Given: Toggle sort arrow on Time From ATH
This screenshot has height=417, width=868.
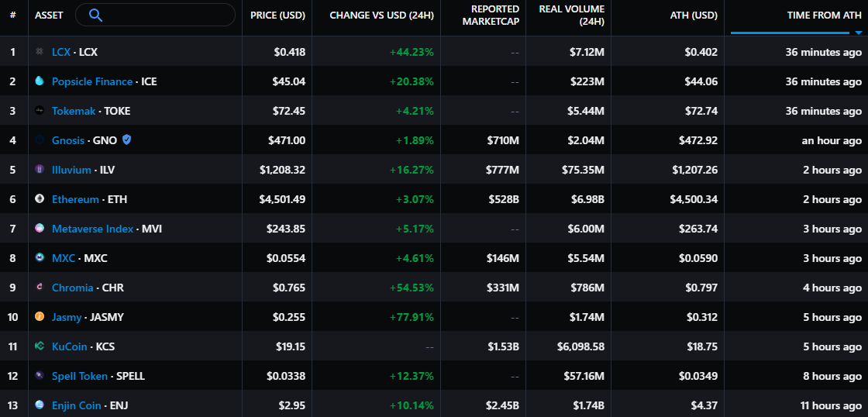Looking at the screenshot, I should click(858, 33).
